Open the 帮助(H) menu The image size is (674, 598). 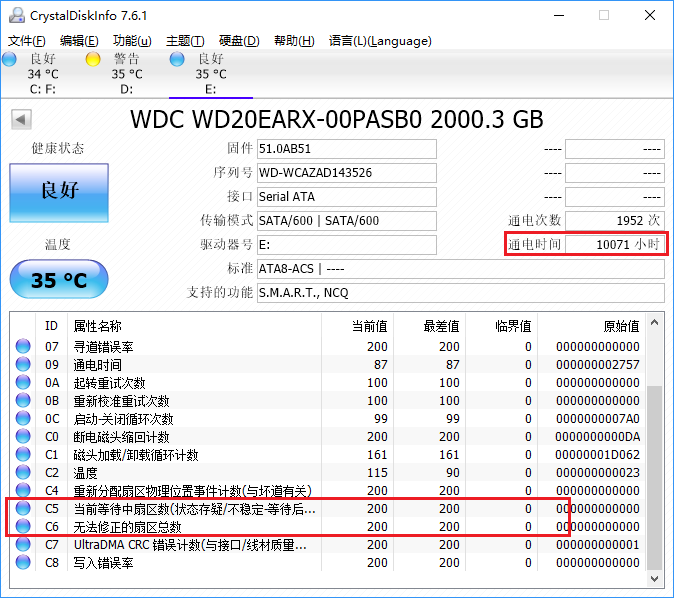pyautogui.click(x=294, y=41)
